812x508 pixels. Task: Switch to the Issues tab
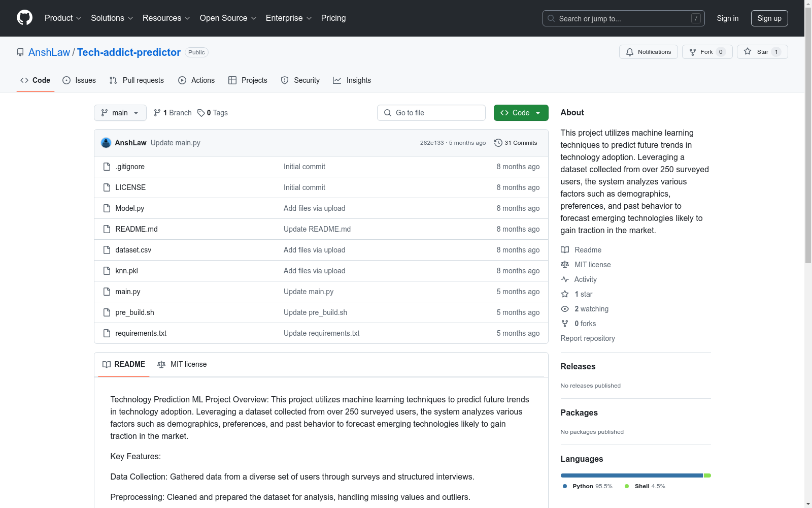click(x=79, y=80)
